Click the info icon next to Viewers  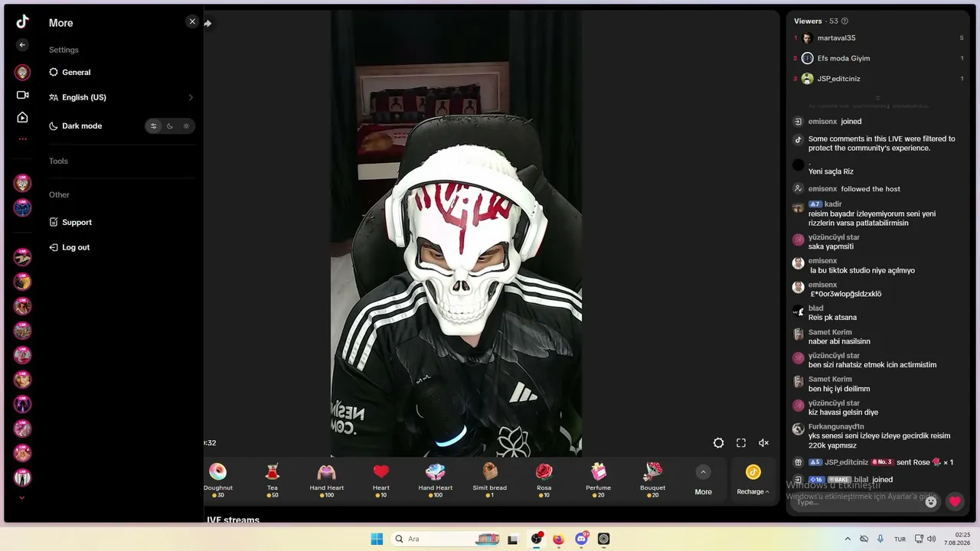pos(844,21)
